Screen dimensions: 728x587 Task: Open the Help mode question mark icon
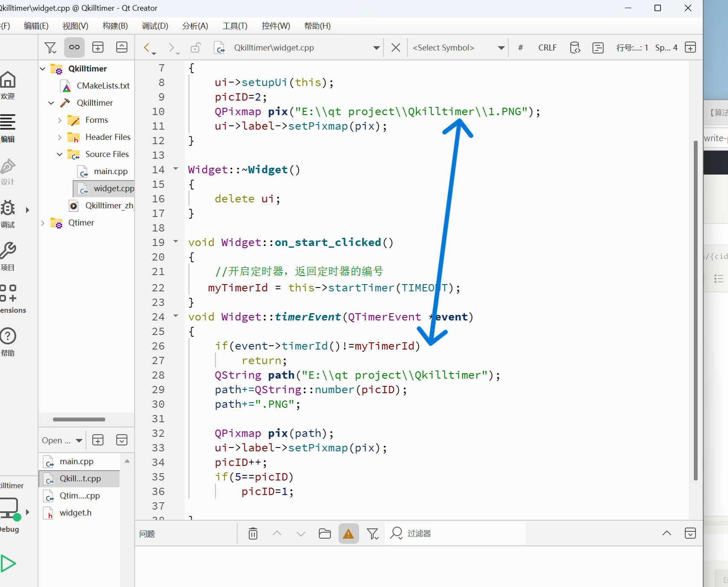(8, 336)
